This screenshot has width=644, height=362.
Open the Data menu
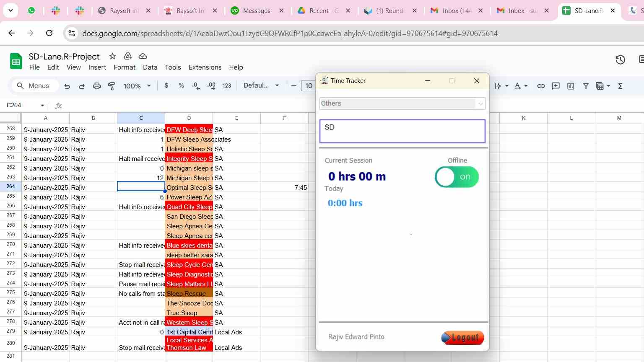click(x=150, y=67)
